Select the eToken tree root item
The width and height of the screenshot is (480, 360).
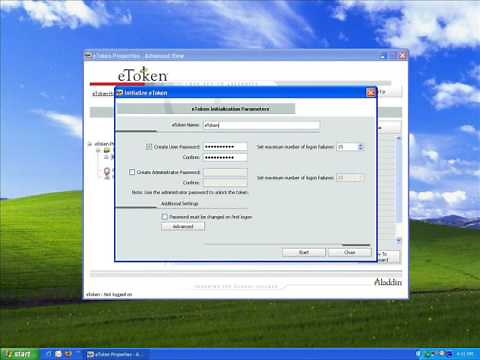[x=104, y=144]
